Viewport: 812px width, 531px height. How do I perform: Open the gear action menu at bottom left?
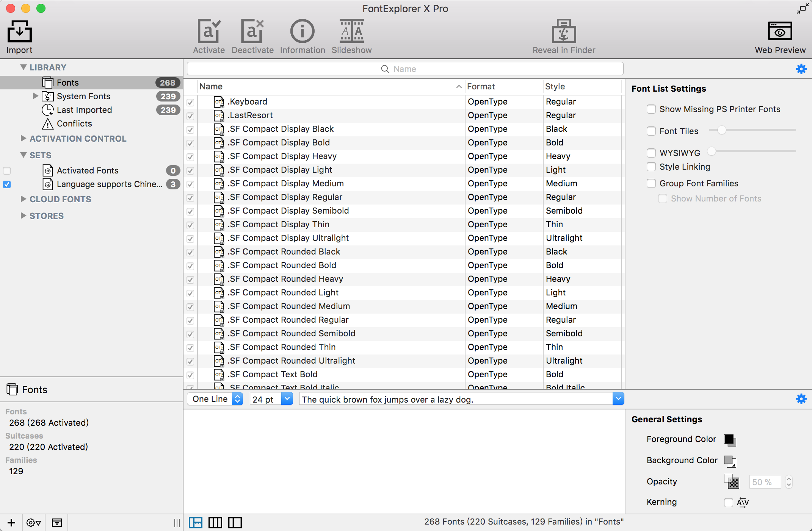(x=34, y=523)
